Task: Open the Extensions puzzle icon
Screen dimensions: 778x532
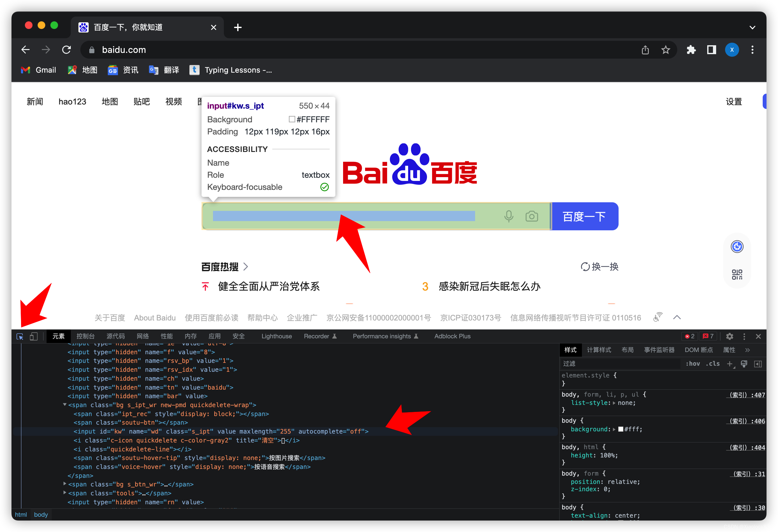Action: click(691, 50)
